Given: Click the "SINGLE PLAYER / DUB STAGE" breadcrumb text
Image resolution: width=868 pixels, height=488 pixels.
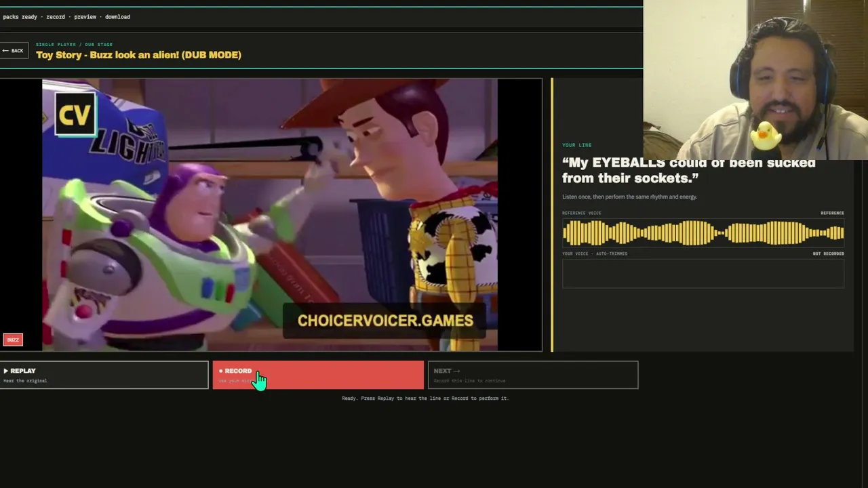Looking at the screenshot, I should [75, 45].
